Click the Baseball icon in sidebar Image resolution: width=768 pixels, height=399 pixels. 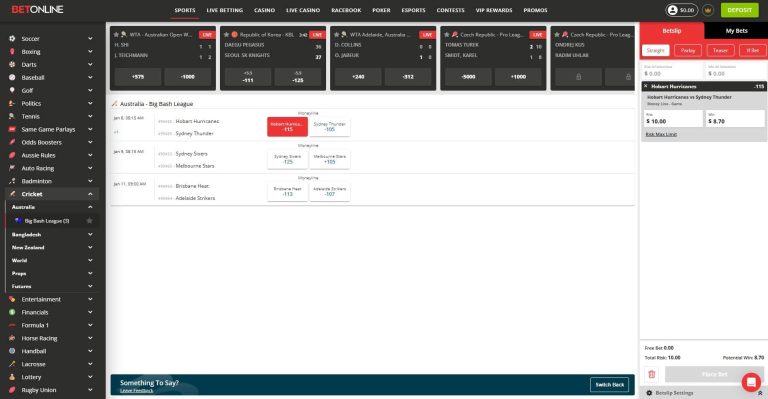coord(12,77)
